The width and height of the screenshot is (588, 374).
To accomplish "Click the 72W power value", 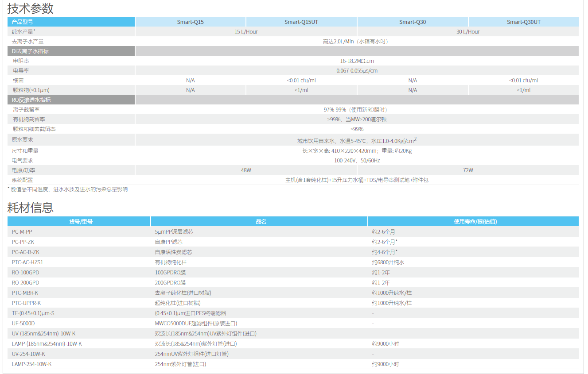I will pyautogui.click(x=468, y=170).
